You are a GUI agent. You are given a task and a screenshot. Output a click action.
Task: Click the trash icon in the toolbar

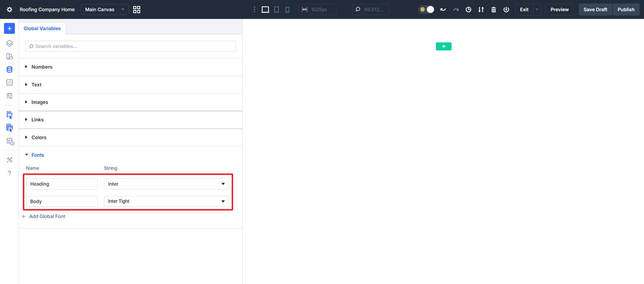tap(494, 9)
